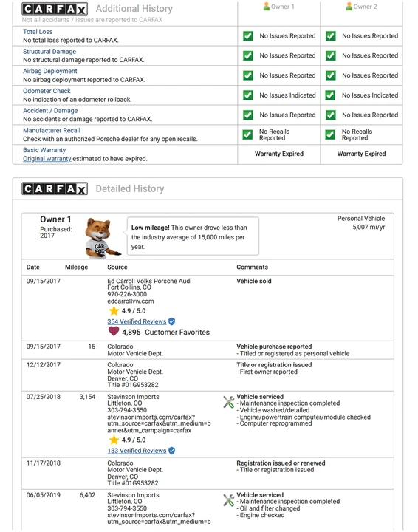Screen dimensions: 418x532
Task: Click the CARFAX logo beside Detailed History
Action: [x=55, y=188]
